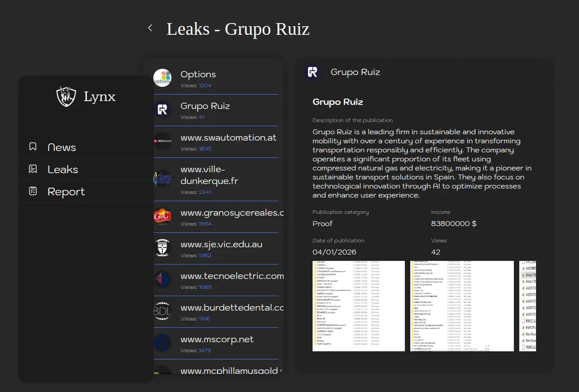Click the Grupo Ruiz logo in leaks list
Screen dimensions: 579x392
[162, 109]
